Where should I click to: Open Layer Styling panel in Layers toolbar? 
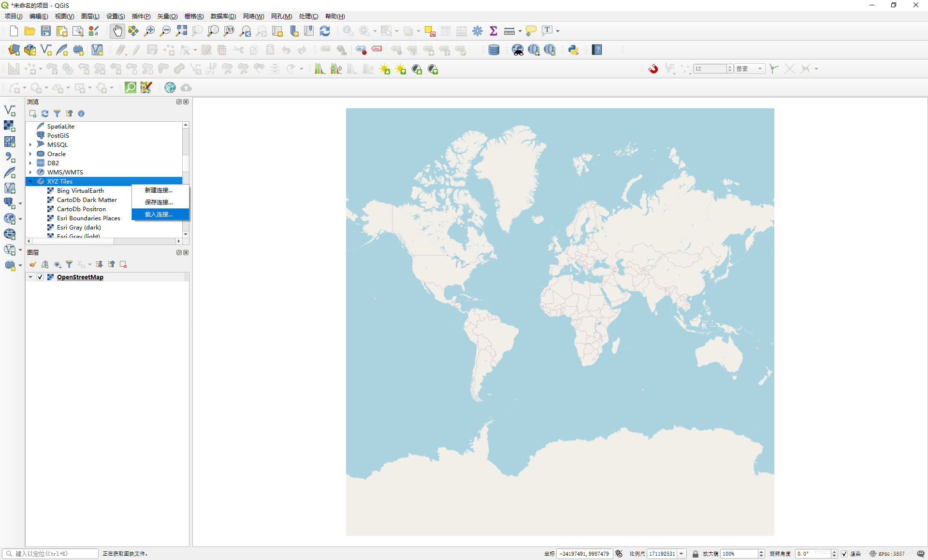[33, 264]
